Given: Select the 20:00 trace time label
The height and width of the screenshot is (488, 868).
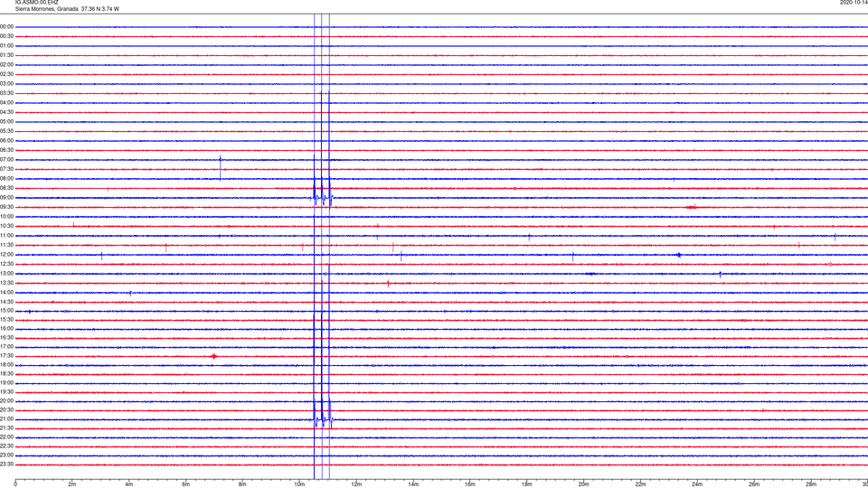Looking at the screenshot, I should 6,401.
